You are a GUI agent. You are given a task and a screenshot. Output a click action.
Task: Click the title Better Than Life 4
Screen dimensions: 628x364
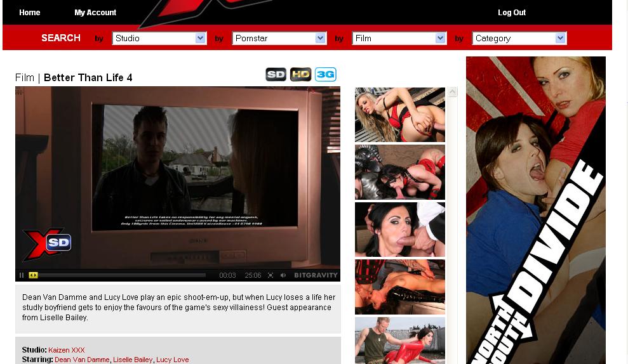point(88,77)
